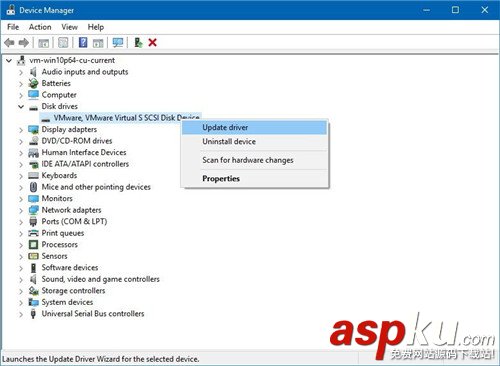Click the Scan for hardware changes monitor icon

pyautogui.click(x=118, y=42)
